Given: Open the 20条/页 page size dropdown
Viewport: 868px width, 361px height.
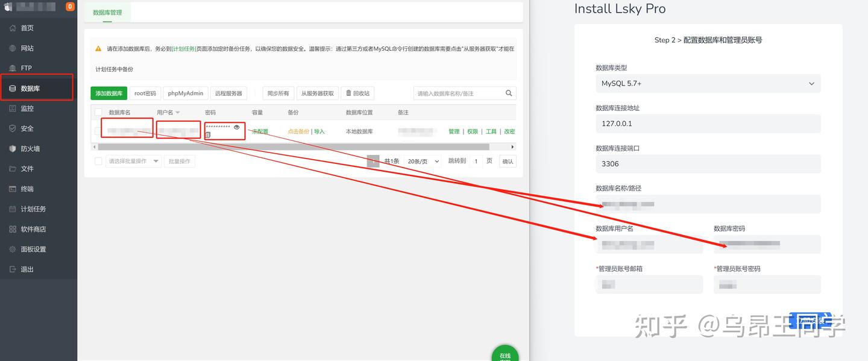Looking at the screenshot, I should [x=423, y=161].
